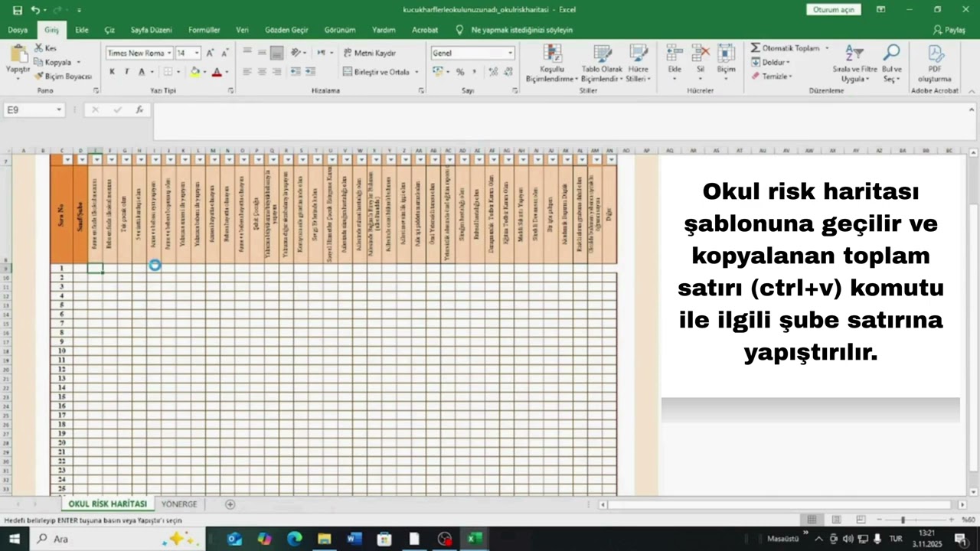Click Birleştir ve Ortala button
This screenshot has width=980, height=551.
tap(376, 72)
